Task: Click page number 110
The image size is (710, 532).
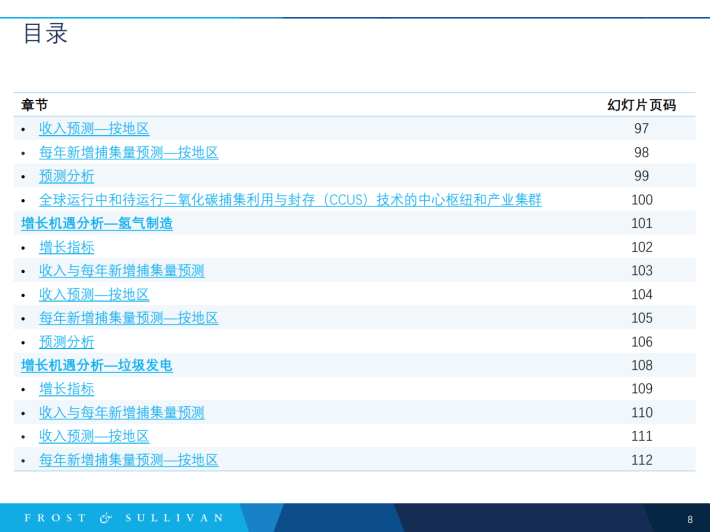Action: (x=642, y=412)
